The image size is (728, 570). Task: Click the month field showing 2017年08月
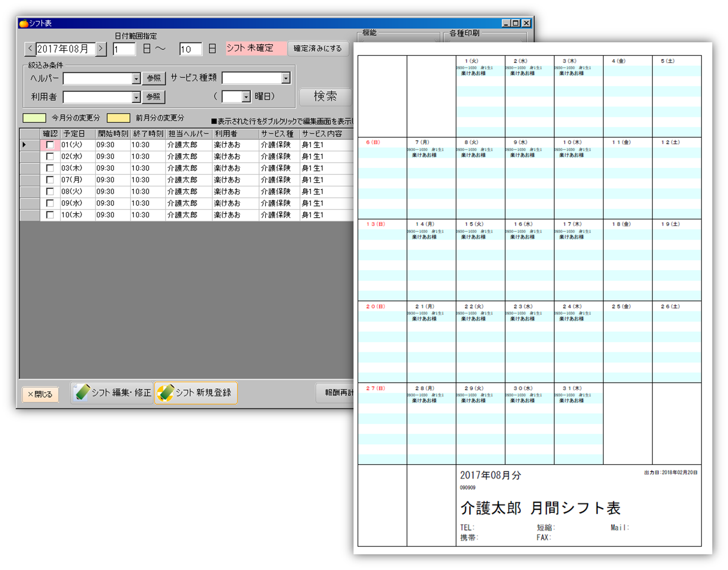click(x=65, y=49)
